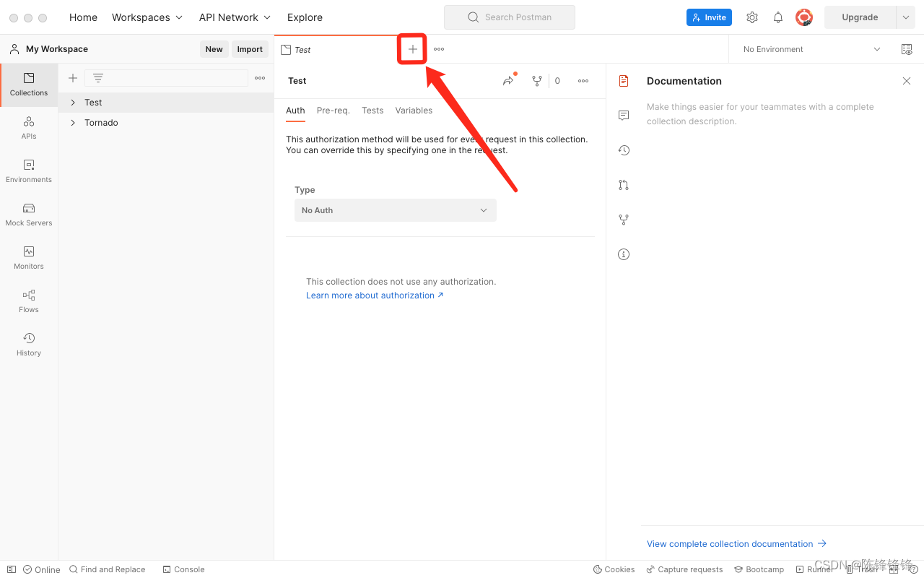This screenshot has width=924, height=578.
Task: Open the No Environment selector
Action: tap(812, 49)
